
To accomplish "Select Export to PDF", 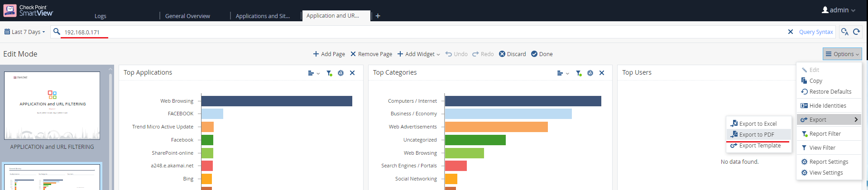I will 758,134.
